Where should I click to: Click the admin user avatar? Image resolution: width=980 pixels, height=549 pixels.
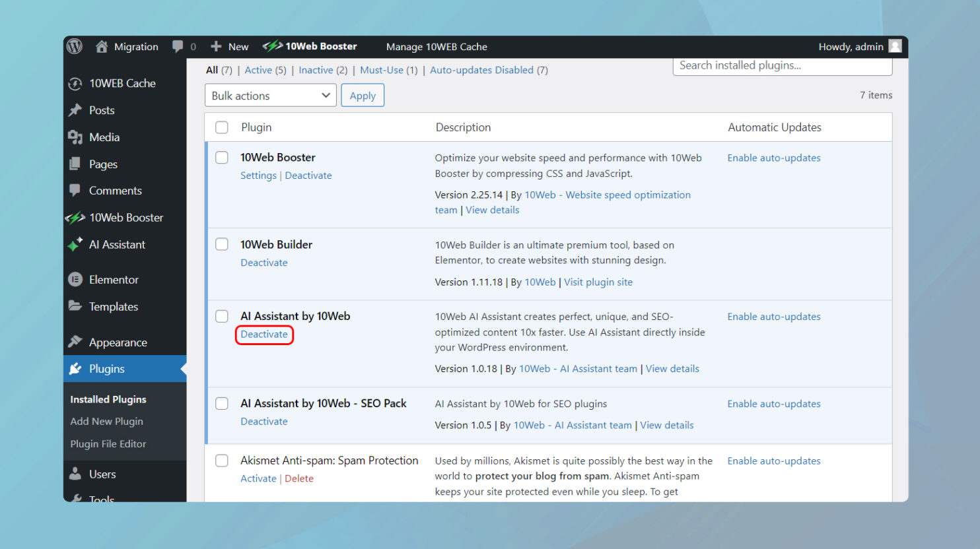[895, 46]
